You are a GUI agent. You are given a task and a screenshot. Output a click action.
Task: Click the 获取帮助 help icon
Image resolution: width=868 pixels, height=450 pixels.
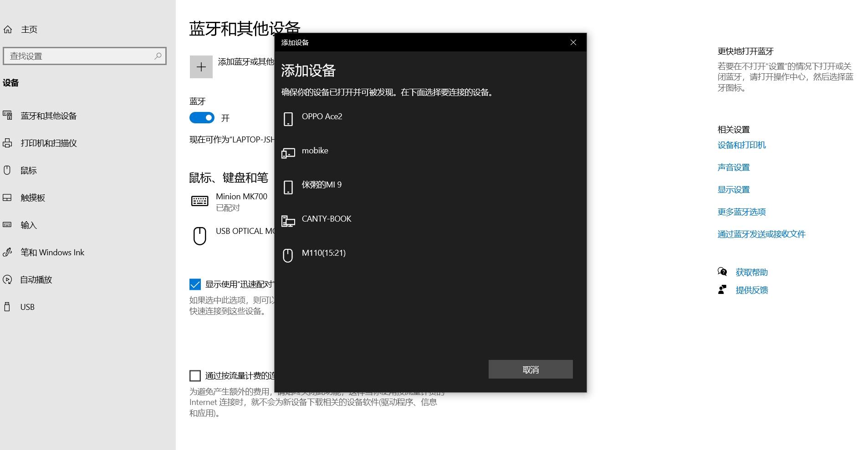click(x=722, y=272)
